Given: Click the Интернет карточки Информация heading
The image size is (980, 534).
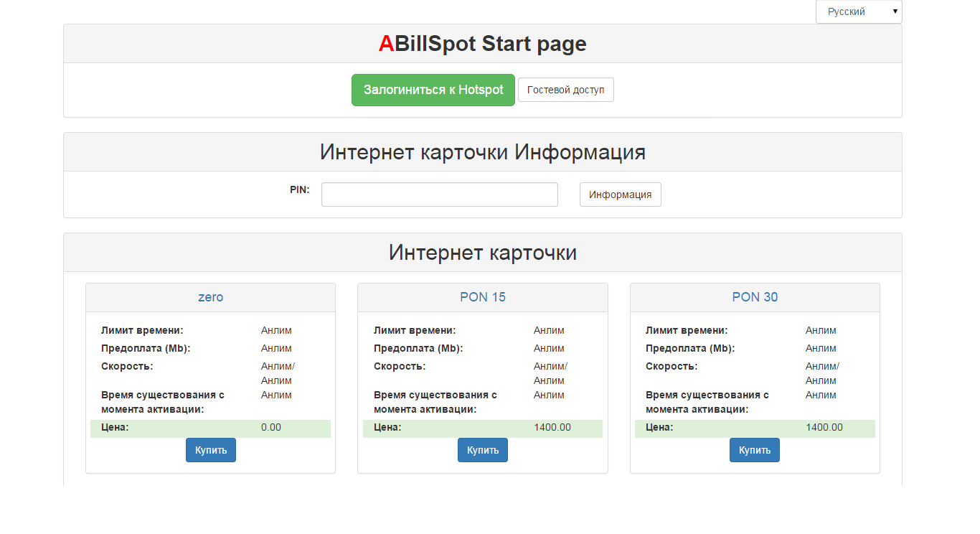Looking at the screenshot, I should click(483, 152).
